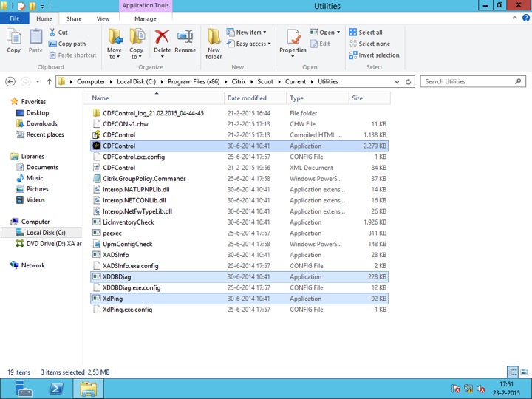532x399 pixels.
Task: Click the File Explorer taskbar button
Action: point(88,389)
